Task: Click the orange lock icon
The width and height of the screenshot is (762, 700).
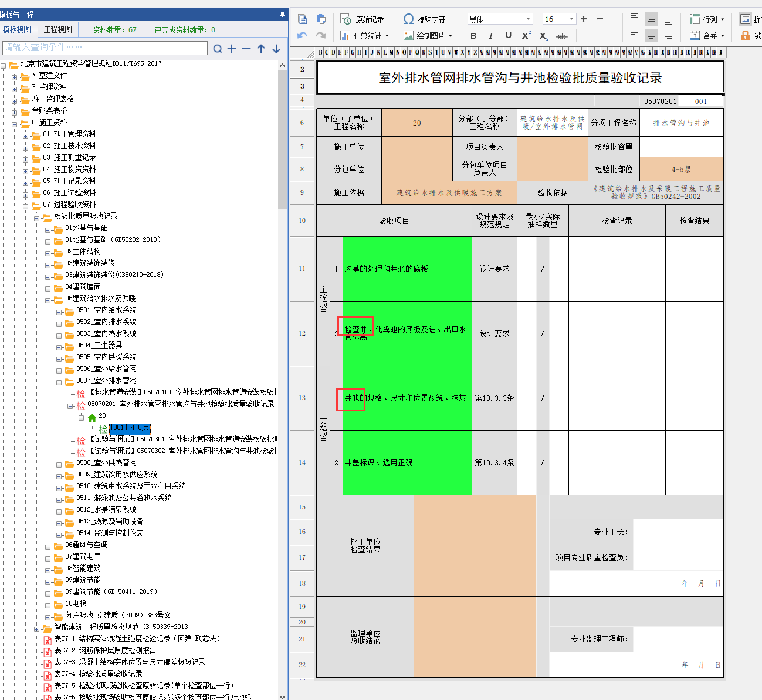Action: (x=745, y=36)
